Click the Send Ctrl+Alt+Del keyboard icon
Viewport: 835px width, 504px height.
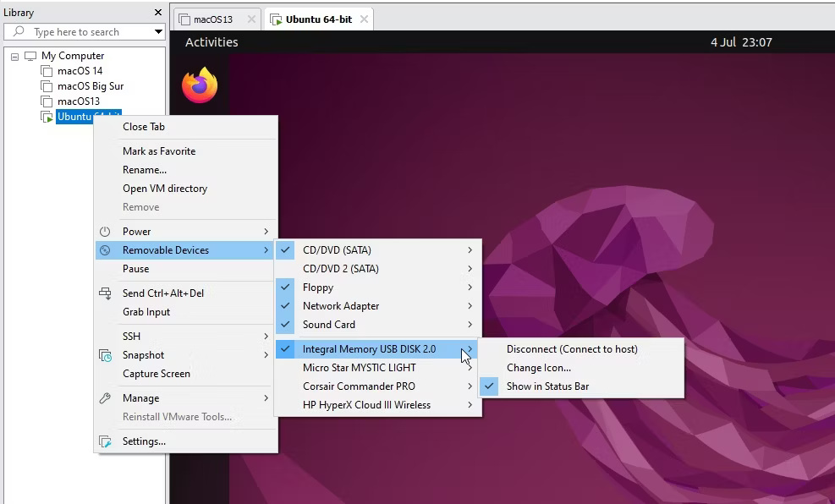point(105,293)
